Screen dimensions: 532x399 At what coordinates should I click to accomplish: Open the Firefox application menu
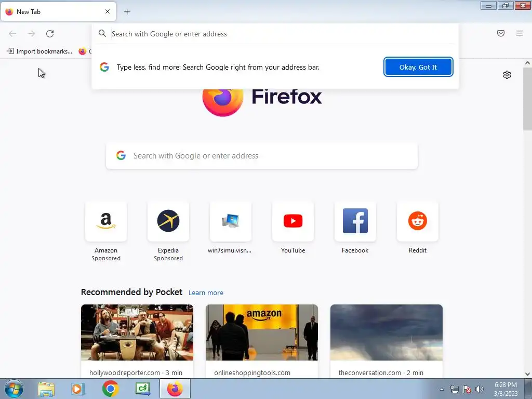tap(520, 33)
